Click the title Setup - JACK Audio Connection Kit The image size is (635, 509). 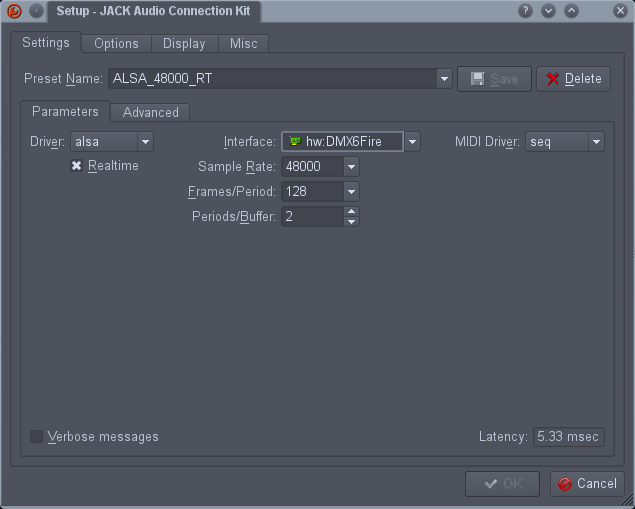coord(153,11)
